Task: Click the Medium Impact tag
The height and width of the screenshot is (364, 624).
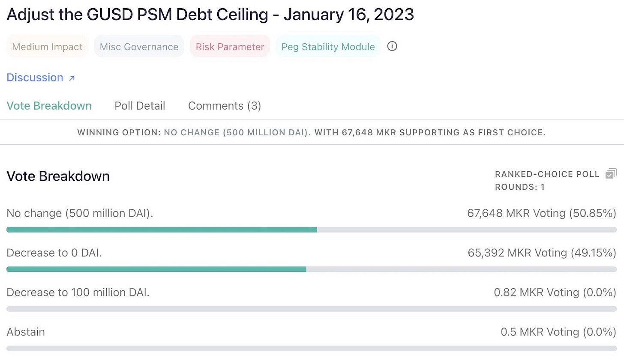Action: [47, 47]
